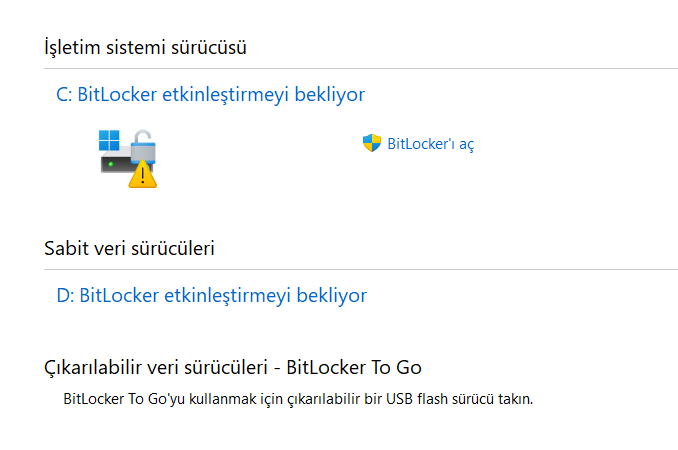Click the C: drive BitLocker status icon
The height and width of the screenshot is (450, 678).
(130, 157)
